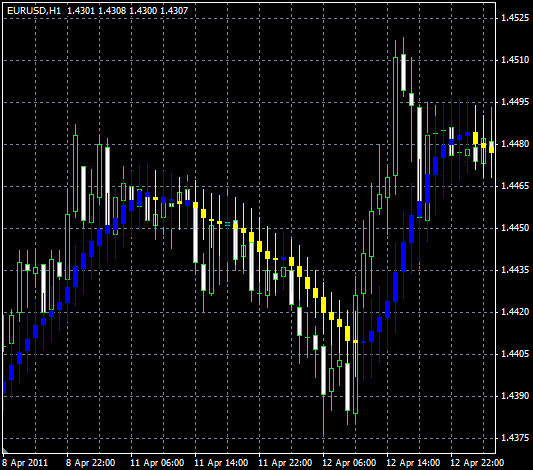Click the 1.4510 price label

coord(515,60)
